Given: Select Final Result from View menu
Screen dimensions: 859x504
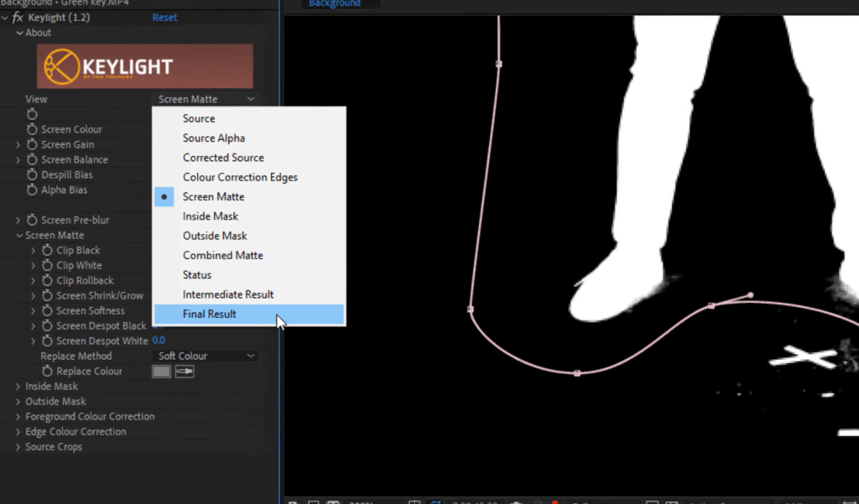Looking at the screenshot, I should pyautogui.click(x=210, y=314).
